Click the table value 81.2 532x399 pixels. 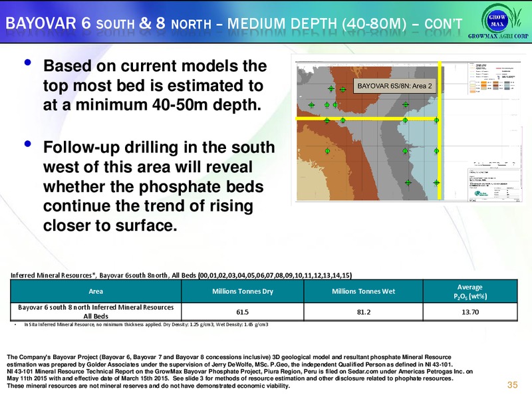[363, 312]
